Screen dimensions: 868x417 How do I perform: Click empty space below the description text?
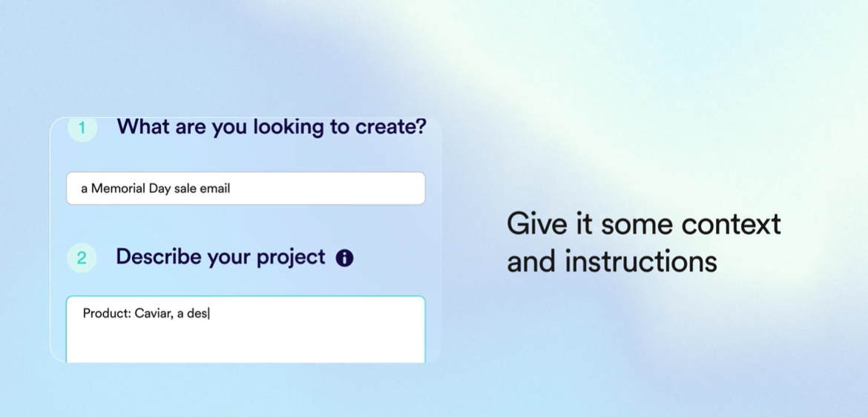click(x=246, y=344)
